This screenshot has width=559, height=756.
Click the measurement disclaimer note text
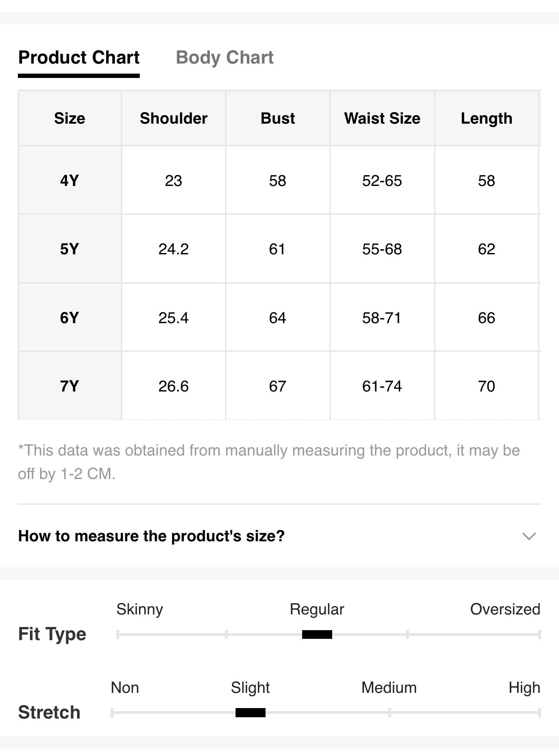(x=269, y=462)
